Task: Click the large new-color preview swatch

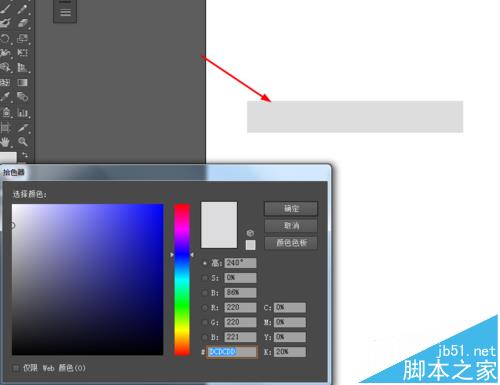Action: (x=219, y=225)
